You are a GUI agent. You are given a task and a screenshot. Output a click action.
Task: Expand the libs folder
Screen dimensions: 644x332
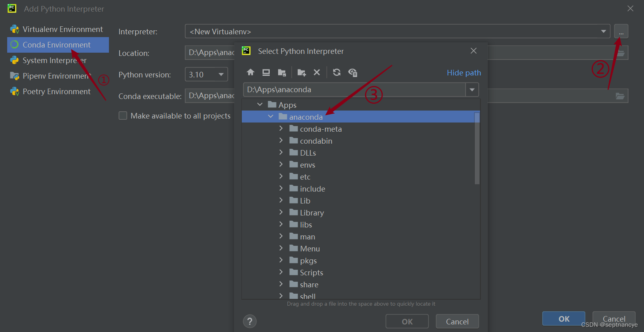281,224
